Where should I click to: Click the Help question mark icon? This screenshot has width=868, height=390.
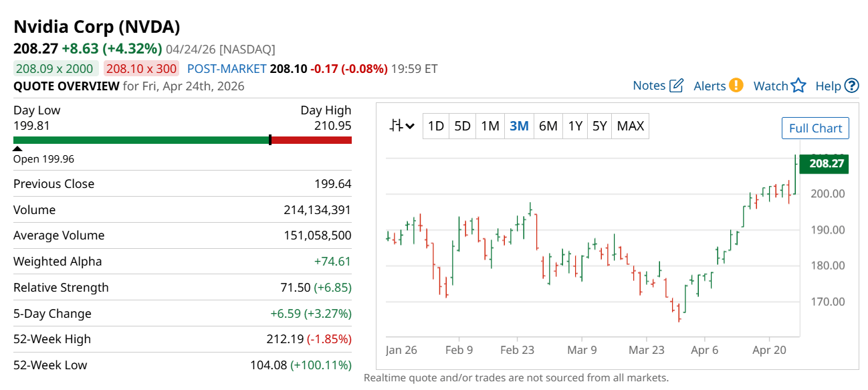point(852,86)
